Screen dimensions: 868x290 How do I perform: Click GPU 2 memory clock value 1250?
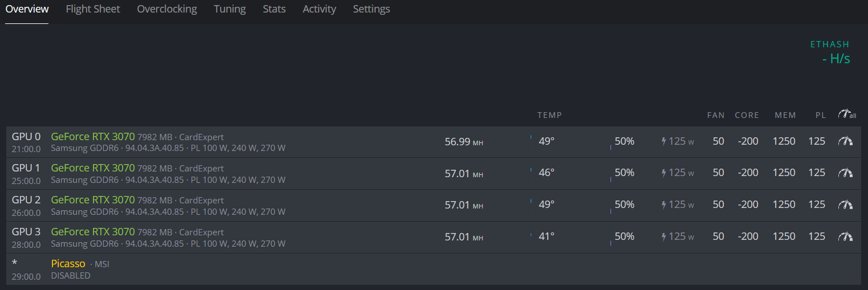coord(784,205)
